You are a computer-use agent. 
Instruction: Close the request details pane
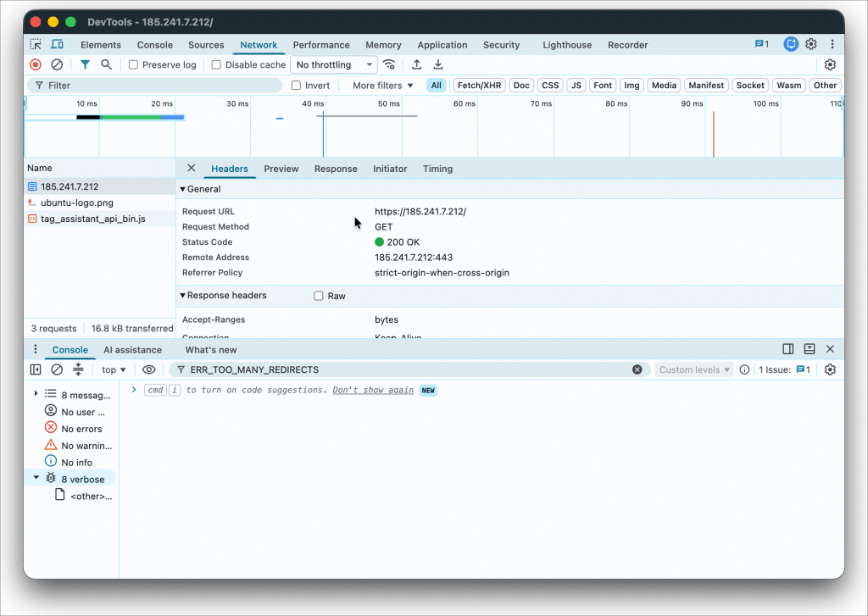[191, 169]
